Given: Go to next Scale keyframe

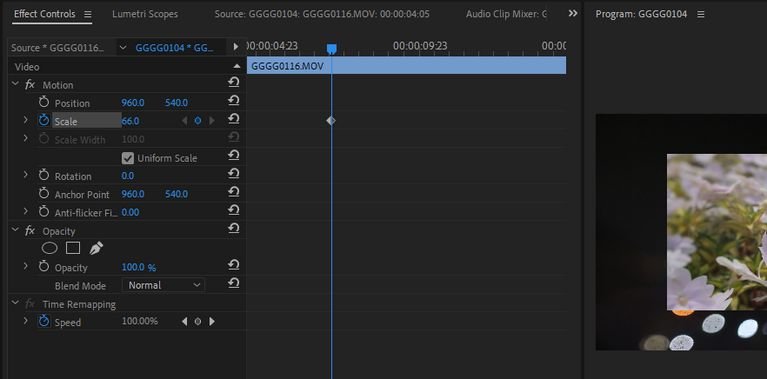Looking at the screenshot, I should click(x=212, y=121).
